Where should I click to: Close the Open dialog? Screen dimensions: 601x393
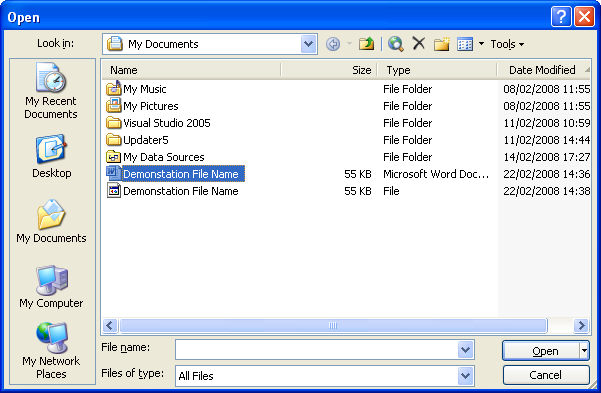point(584,17)
